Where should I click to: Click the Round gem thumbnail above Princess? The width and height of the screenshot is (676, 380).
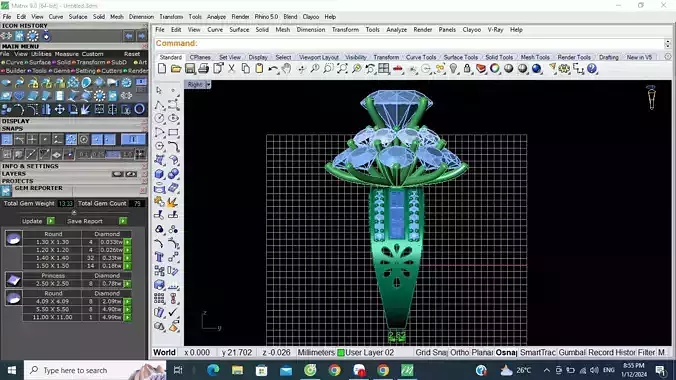pyautogui.click(x=13, y=239)
